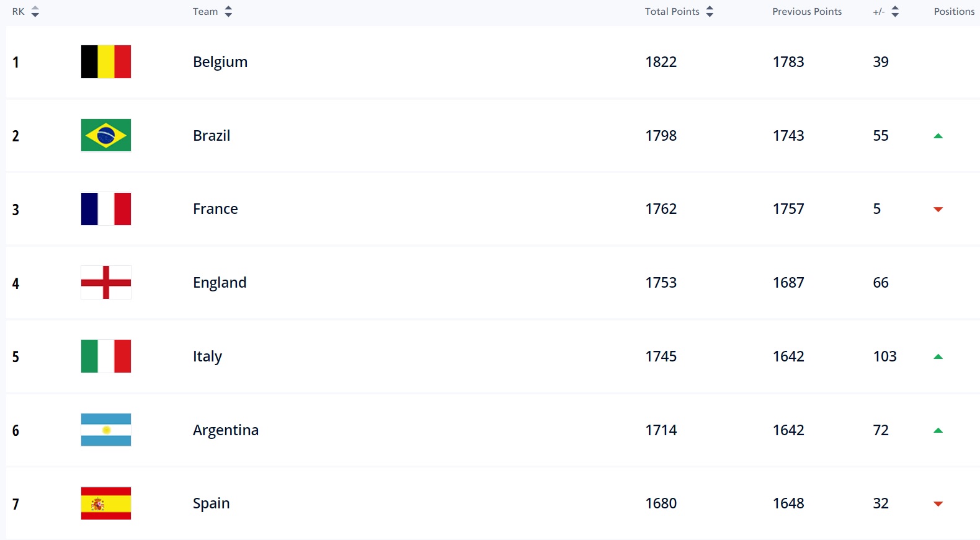Click the Argentina flag icon
This screenshot has height=540, width=980.
(106, 430)
